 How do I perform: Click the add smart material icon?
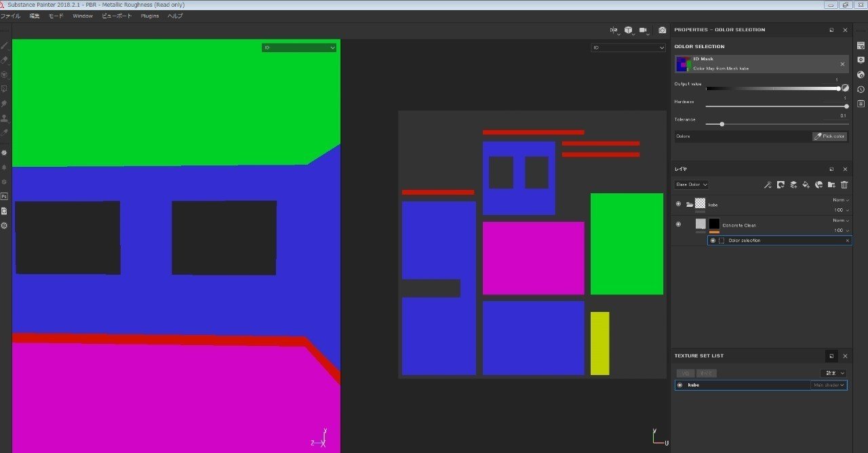(818, 184)
